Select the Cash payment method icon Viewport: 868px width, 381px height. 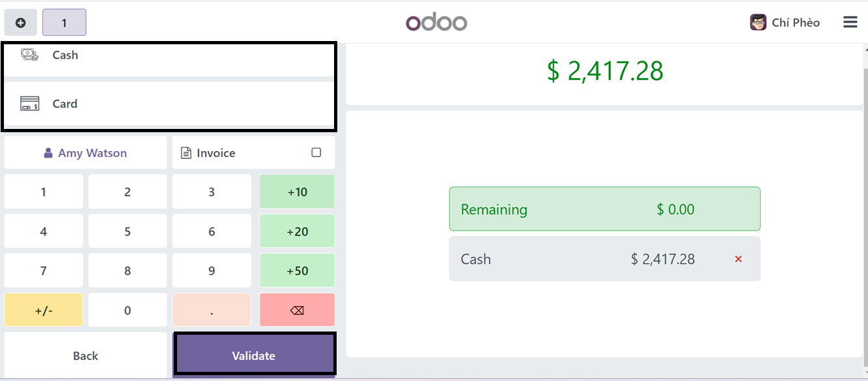click(x=30, y=55)
